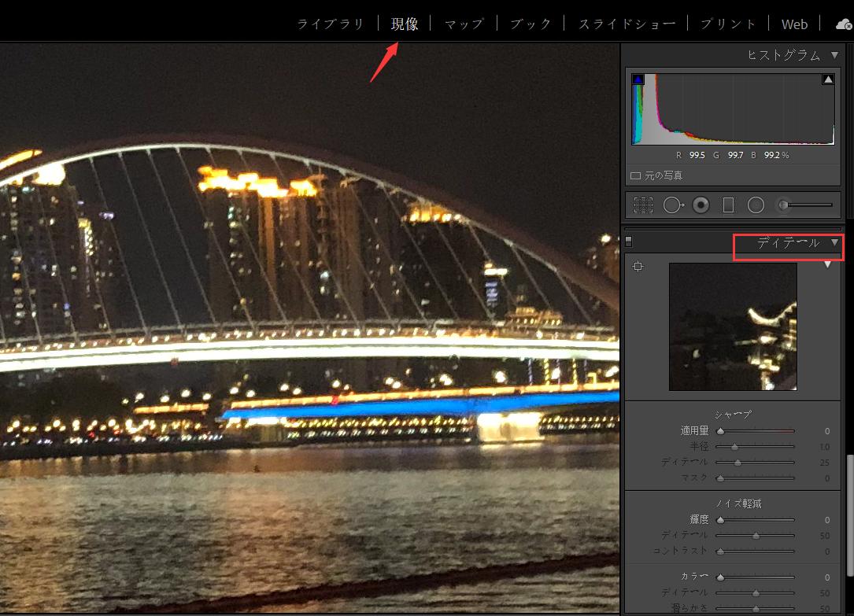Select the Radial Filter tool
854x616 pixels.
[x=756, y=205]
